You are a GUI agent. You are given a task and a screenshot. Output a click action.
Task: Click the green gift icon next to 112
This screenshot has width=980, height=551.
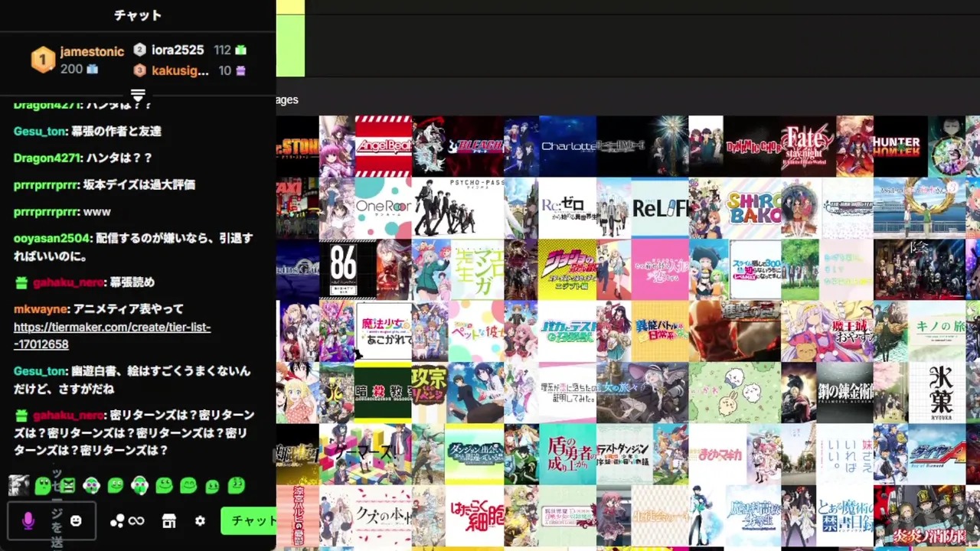tap(241, 50)
